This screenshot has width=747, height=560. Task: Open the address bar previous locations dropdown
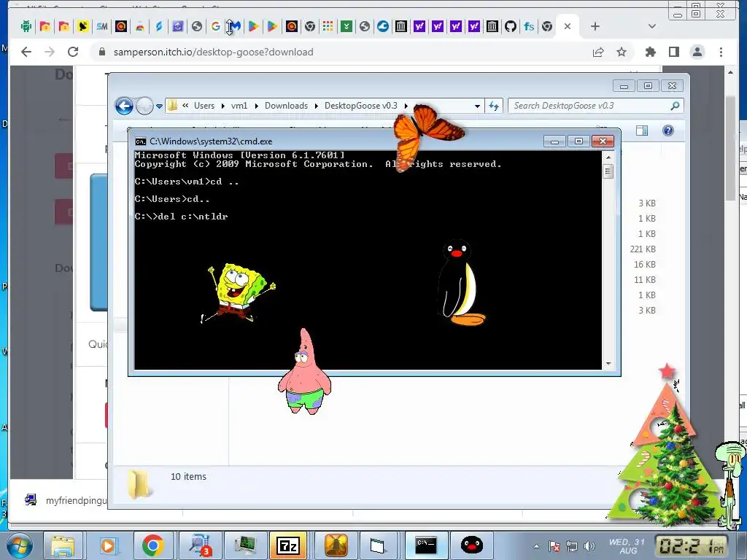click(x=477, y=106)
